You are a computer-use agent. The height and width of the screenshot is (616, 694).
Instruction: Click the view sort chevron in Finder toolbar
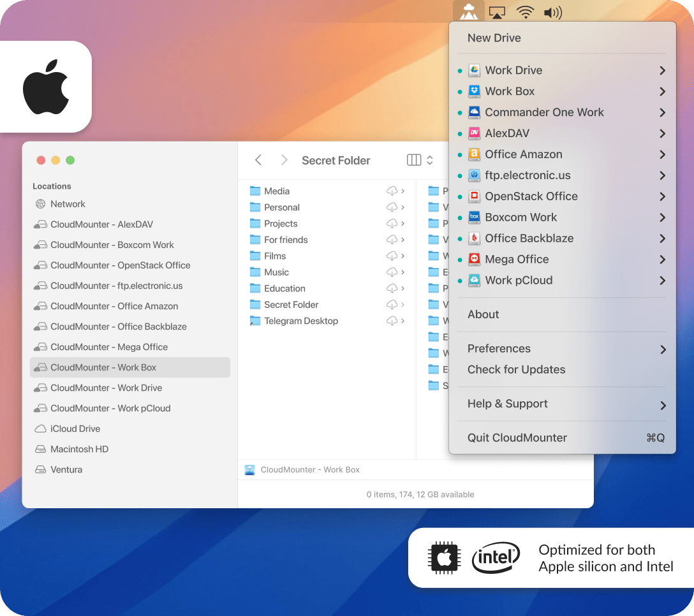[x=429, y=161]
